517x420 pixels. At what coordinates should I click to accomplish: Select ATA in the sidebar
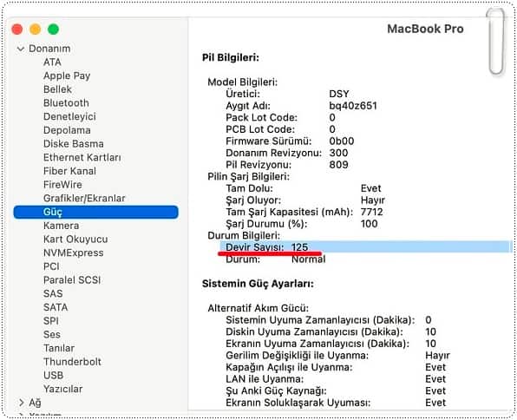click(x=52, y=62)
